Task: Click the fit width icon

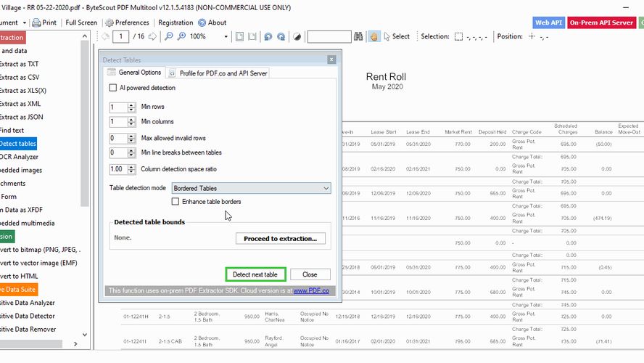Action: pos(252,36)
